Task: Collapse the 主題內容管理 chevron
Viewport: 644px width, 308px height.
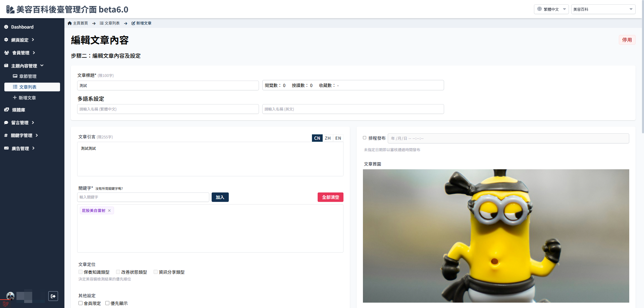Action: click(42, 65)
